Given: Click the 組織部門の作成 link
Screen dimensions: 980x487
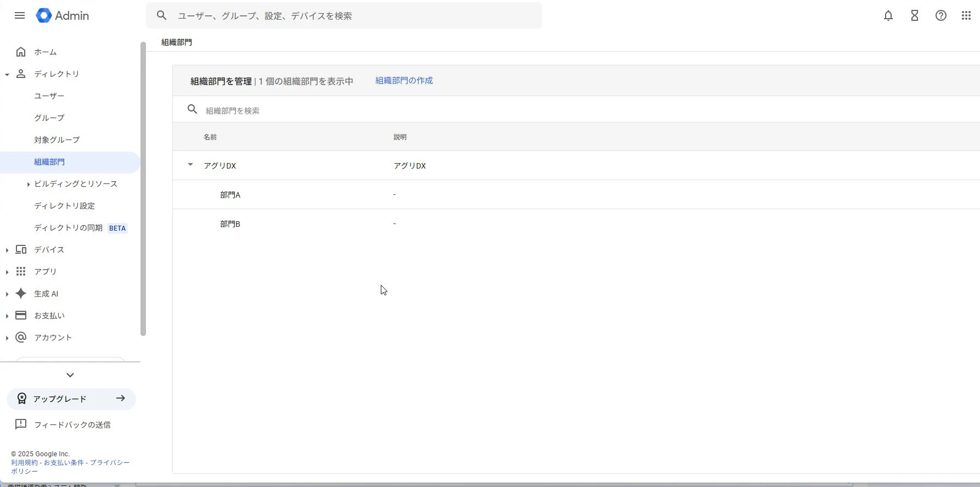Looking at the screenshot, I should click(404, 81).
